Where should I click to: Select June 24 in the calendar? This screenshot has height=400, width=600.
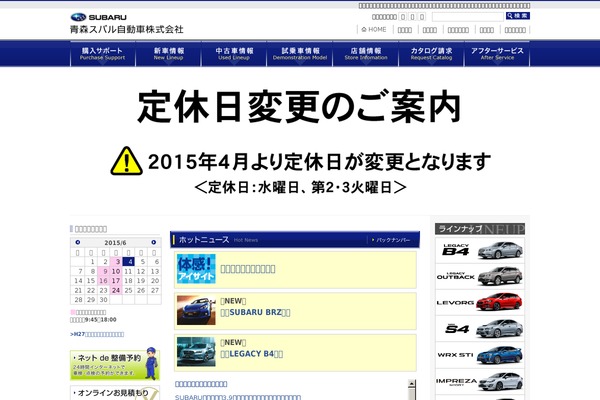click(116, 290)
